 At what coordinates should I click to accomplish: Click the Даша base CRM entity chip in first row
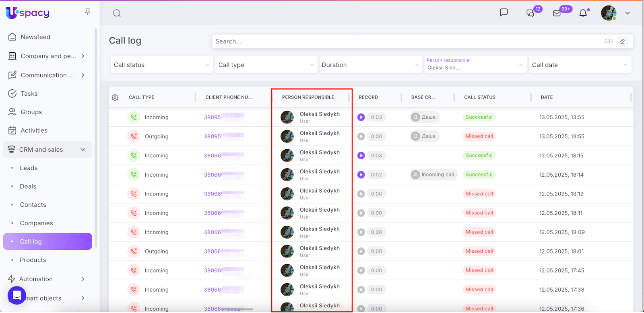(425, 117)
